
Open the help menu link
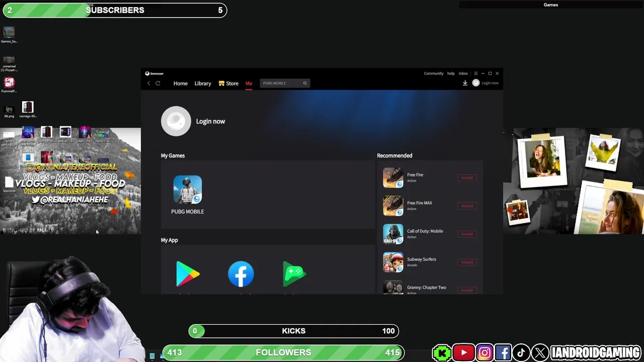pyautogui.click(x=451, y=73)
